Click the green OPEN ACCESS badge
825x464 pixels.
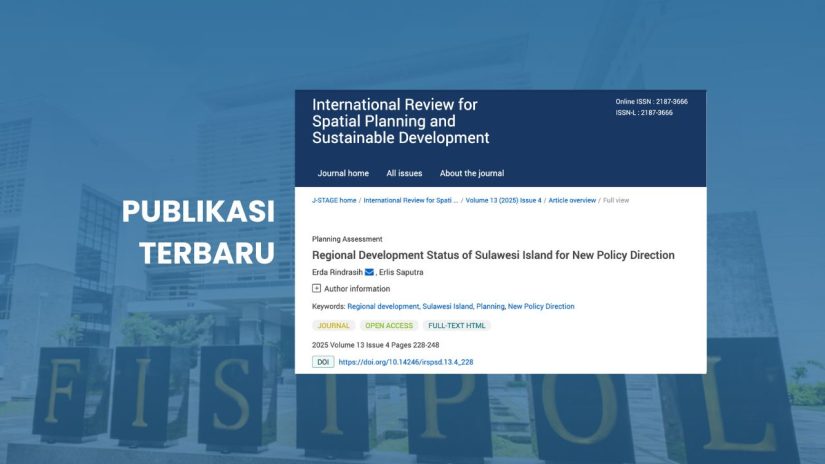(389, 325)
